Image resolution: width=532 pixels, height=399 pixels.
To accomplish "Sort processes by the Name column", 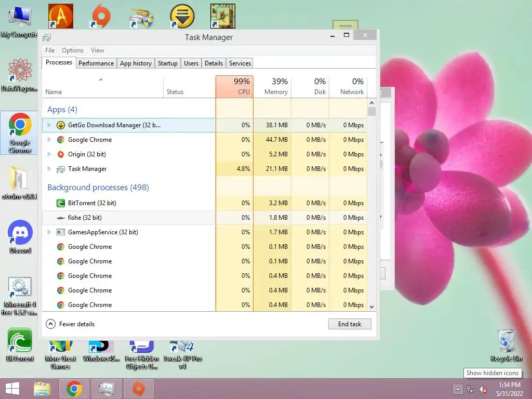I will [103, 87].
